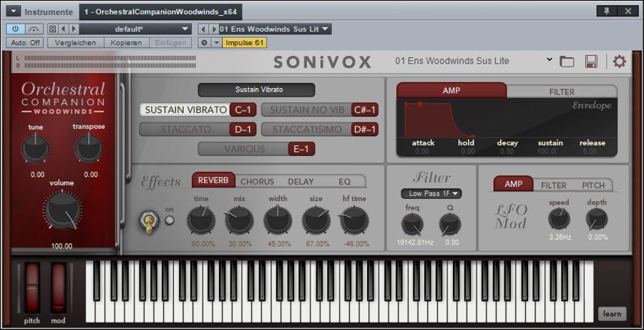Viewport: 644px width, 330px height.
Task: Select SUSTAIN VIBRATO articulation
Action: (185, 110)
